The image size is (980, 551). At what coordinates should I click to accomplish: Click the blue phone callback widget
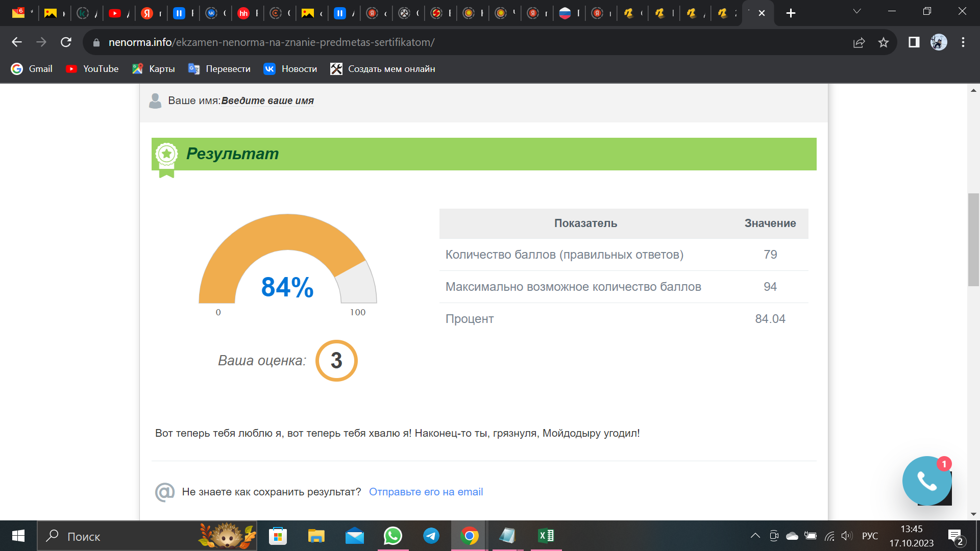[x=926, y=481]
